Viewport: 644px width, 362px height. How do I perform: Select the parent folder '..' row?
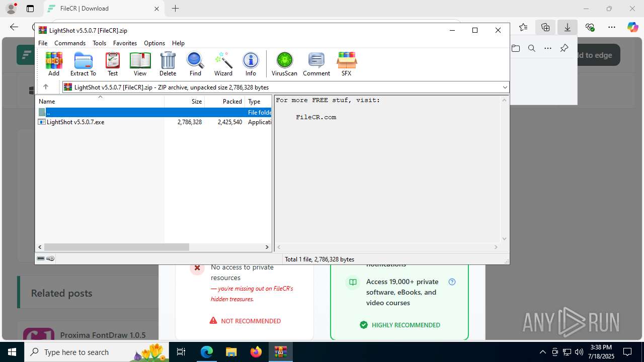pos(154,113)
